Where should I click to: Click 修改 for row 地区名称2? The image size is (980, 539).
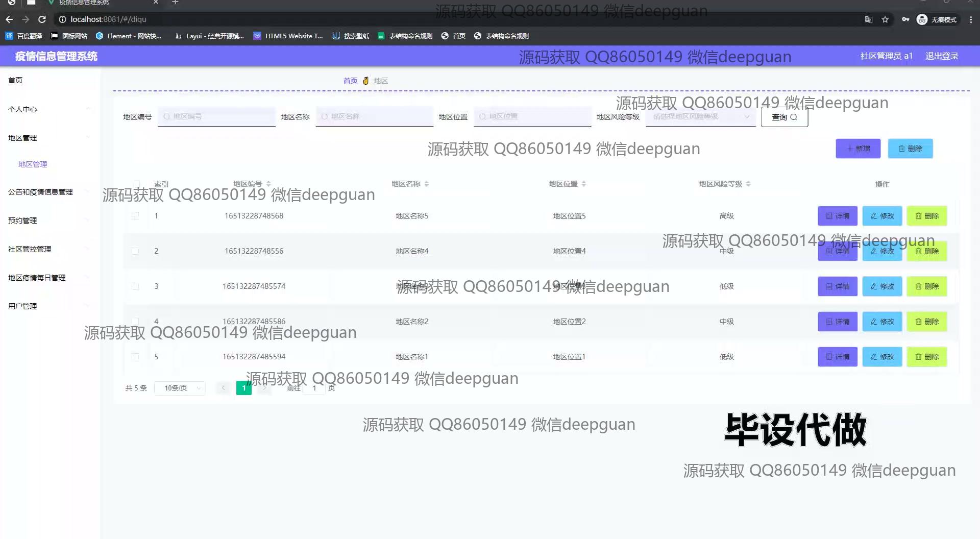click(x=882, y=322)
